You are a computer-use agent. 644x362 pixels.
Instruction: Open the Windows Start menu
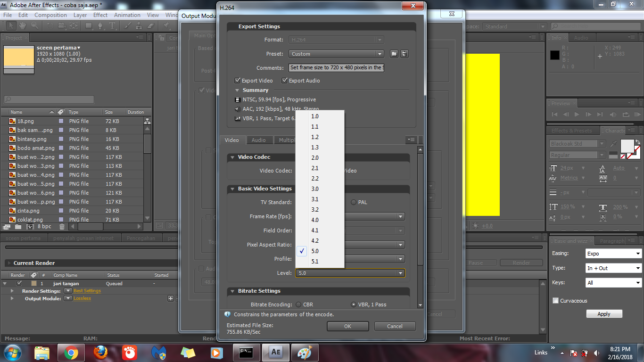coord(12,353)
